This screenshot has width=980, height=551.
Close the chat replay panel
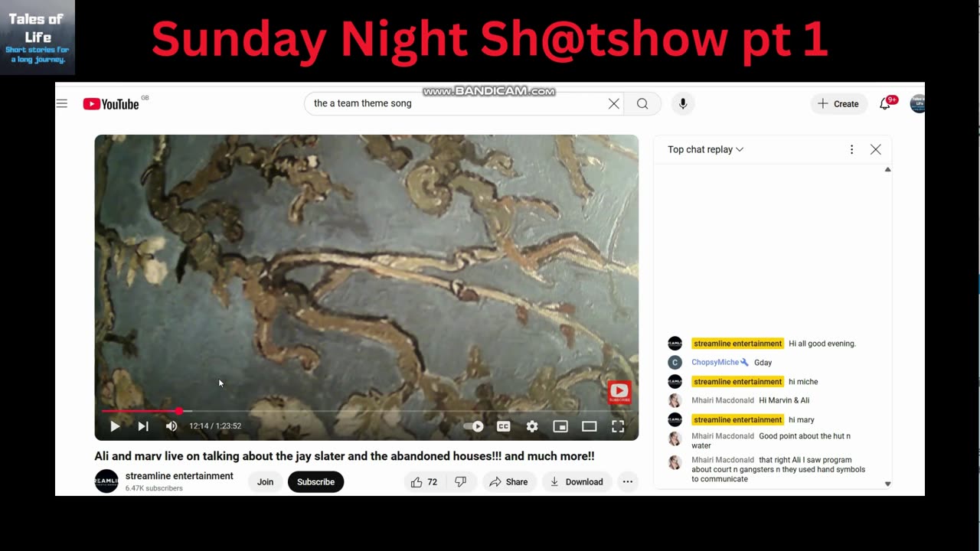click(876, 149)
